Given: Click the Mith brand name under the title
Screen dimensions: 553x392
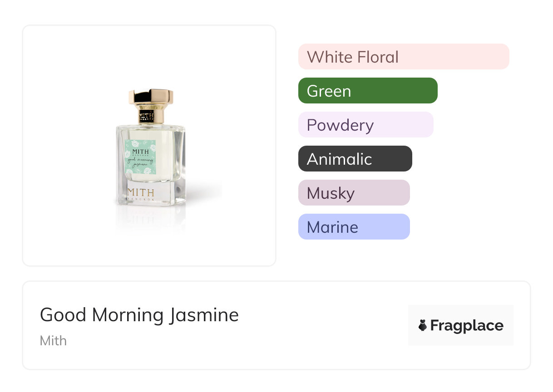Looking at the screenshot, I should click(53, 340).
